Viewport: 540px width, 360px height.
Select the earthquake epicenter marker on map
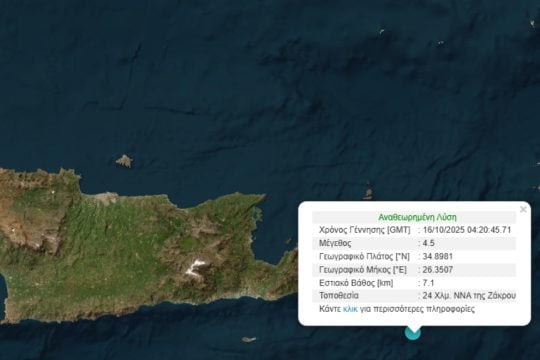[x=413, y=333]
